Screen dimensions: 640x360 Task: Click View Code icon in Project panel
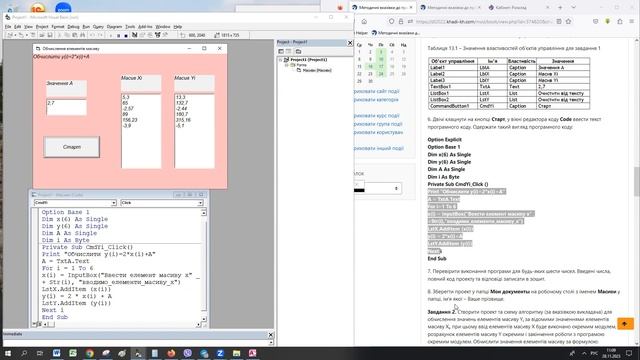click(281, 51)
